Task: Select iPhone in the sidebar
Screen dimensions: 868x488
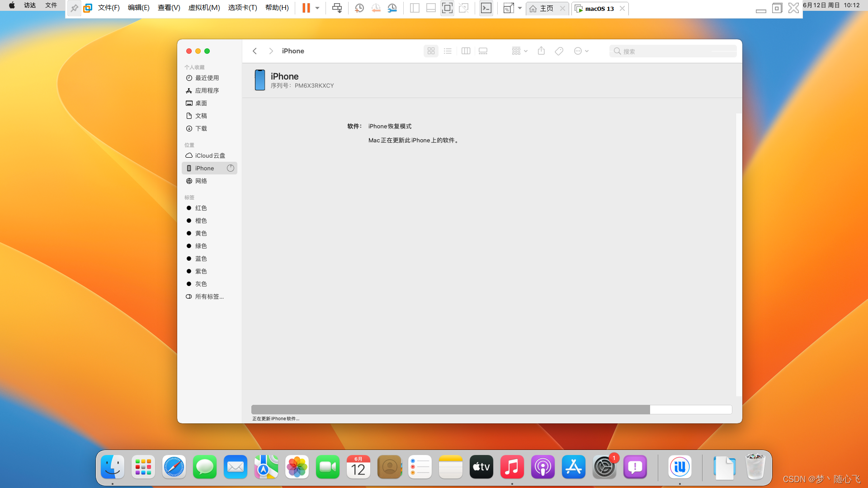Action: (x=209, y=168)
